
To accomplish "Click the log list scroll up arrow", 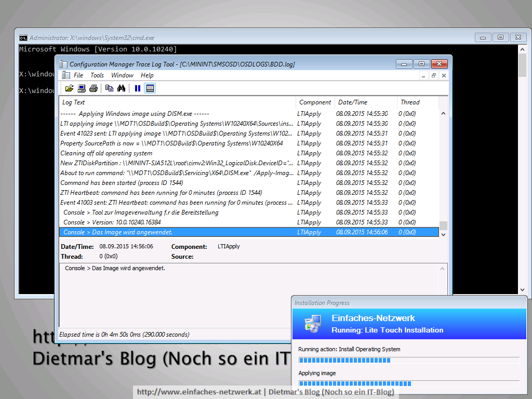I will tap(444, 114).
